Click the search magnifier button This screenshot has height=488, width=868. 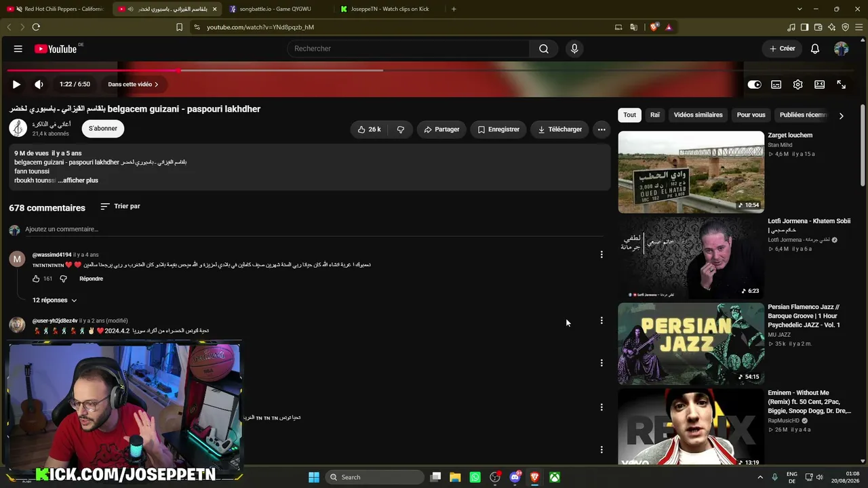544,49
